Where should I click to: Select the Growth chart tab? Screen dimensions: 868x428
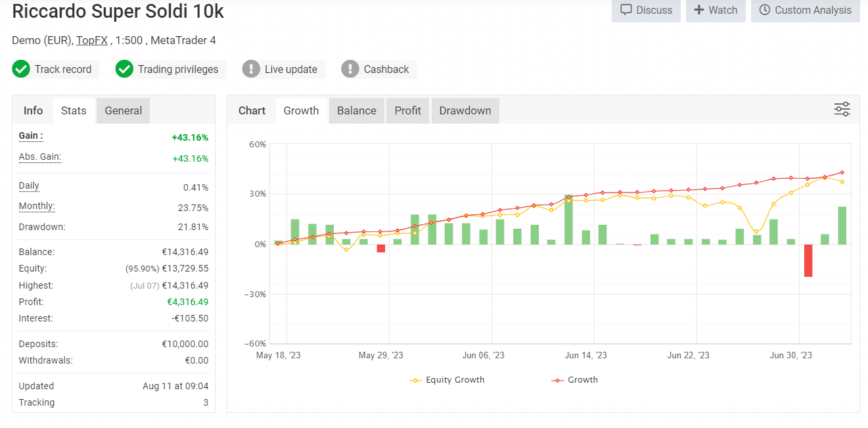coord(301,110)
